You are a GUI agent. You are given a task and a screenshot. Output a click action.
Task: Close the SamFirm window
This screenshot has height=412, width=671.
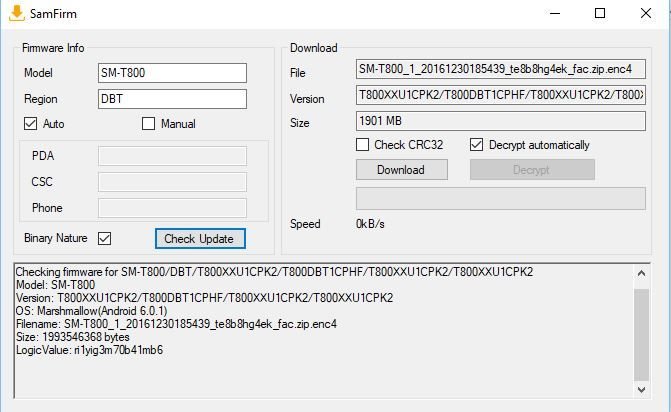(646, 13)
